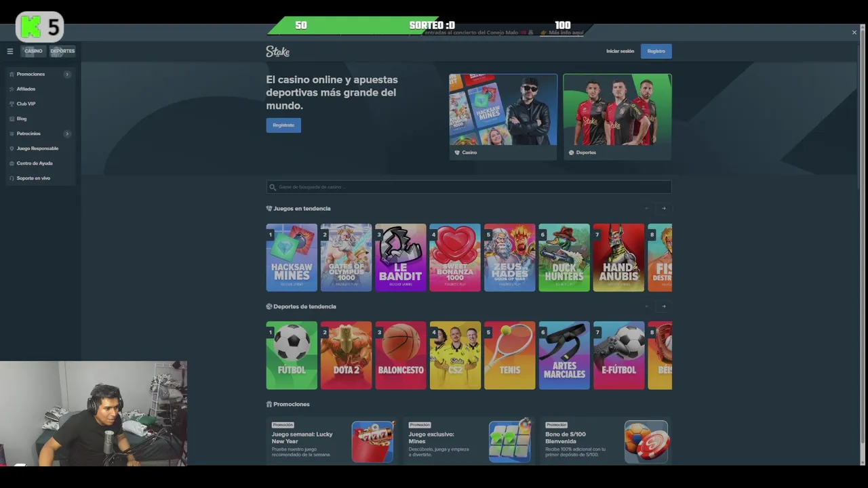
Task: Click previous arrow for Juegos en tendencia
Action: [647, 208]
